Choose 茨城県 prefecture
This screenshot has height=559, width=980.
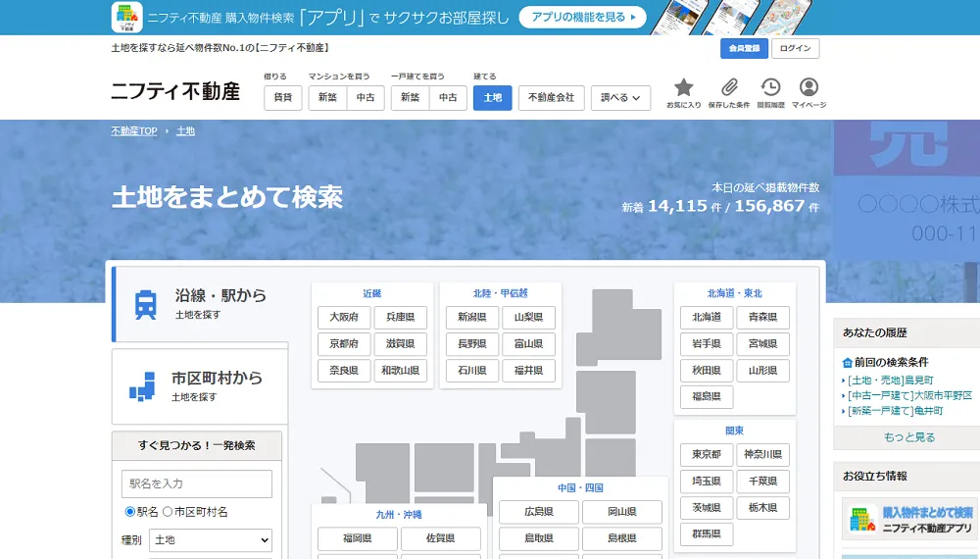point(707,508)
